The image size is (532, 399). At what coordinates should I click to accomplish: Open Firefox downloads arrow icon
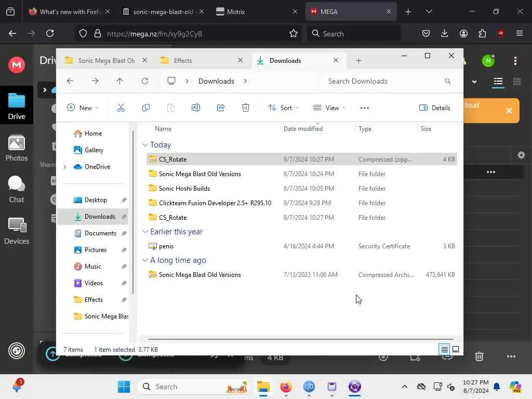coord(445,33)
